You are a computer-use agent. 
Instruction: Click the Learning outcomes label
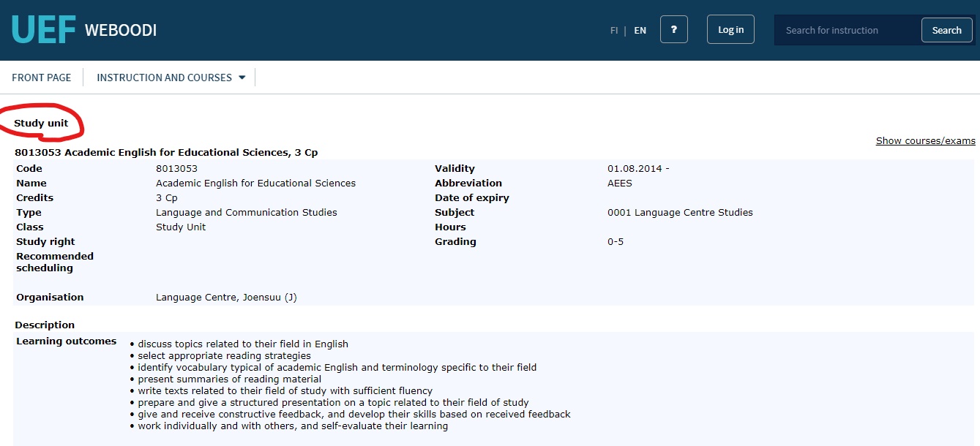point(66,341)
